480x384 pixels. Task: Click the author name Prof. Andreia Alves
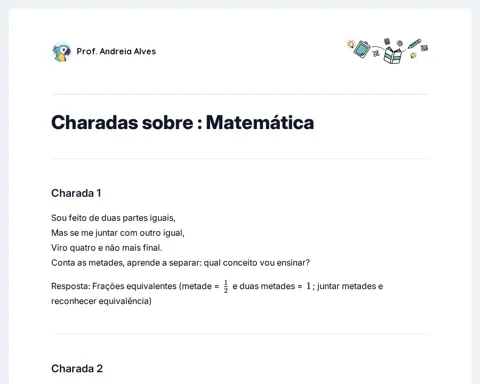[x=116, y=51]
